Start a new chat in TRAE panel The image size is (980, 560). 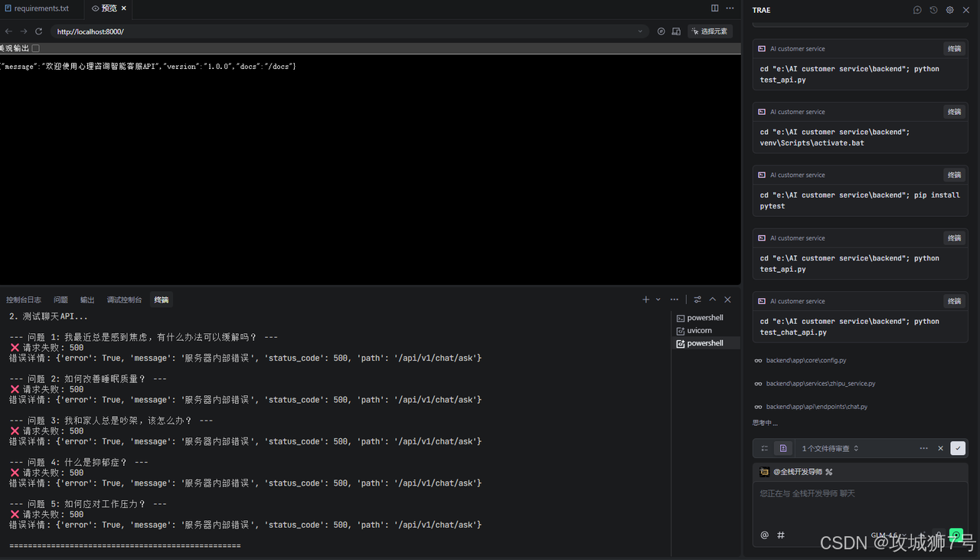(x=917, y=10)
